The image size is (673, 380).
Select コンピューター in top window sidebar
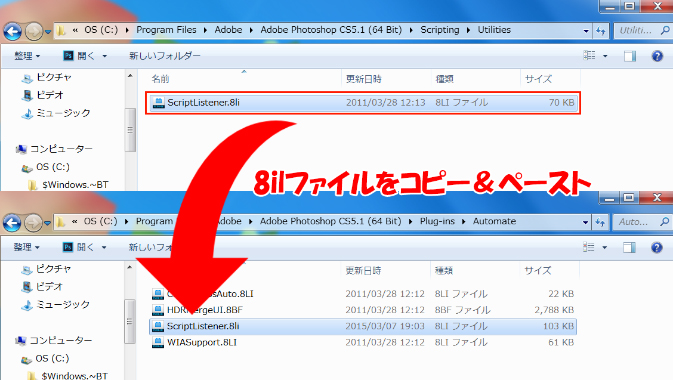[54, 149]
